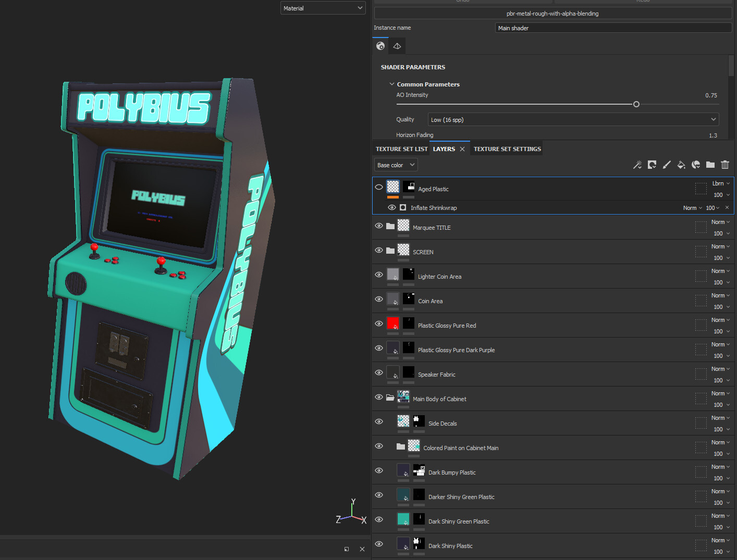
Task: Click the Horizon Fading value 1.3
Action: [713, 135]
